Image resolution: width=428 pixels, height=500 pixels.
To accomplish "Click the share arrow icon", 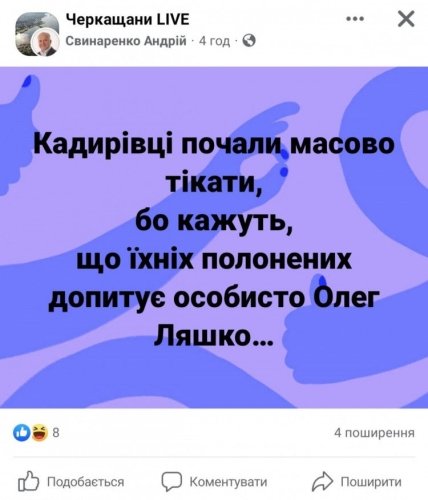I will pyautogui.click(x=322, y=482).
